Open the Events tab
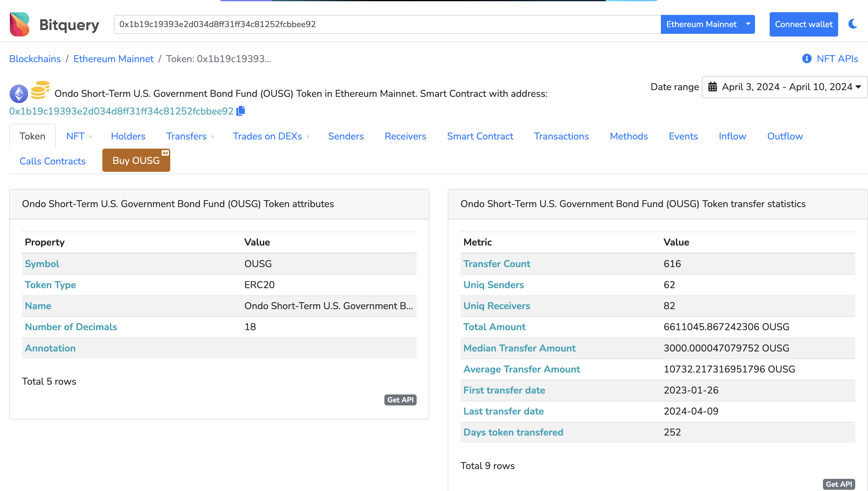The height and width of the screenshot is (491, 868). (x=683, y=136)
